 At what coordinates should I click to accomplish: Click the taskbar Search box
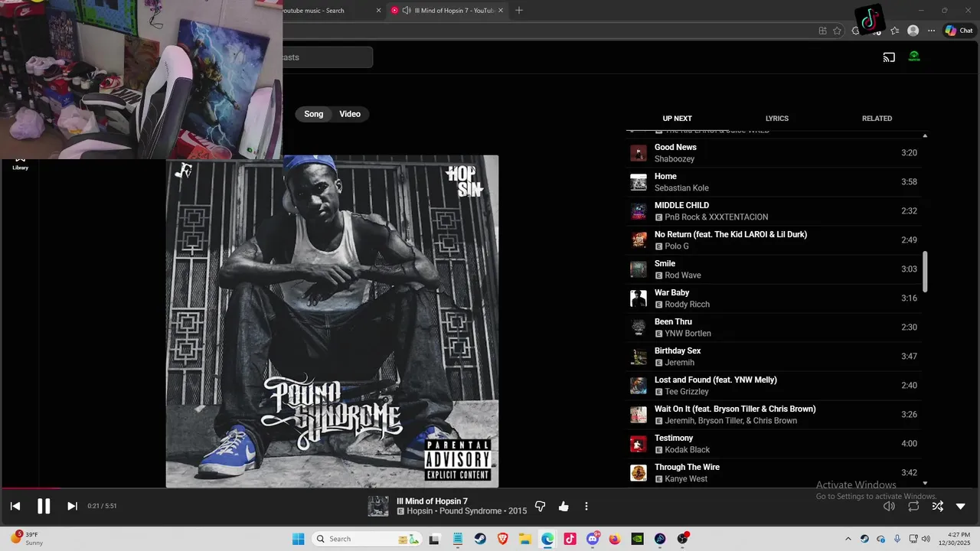pyautogui.click(x=367, y=539)
